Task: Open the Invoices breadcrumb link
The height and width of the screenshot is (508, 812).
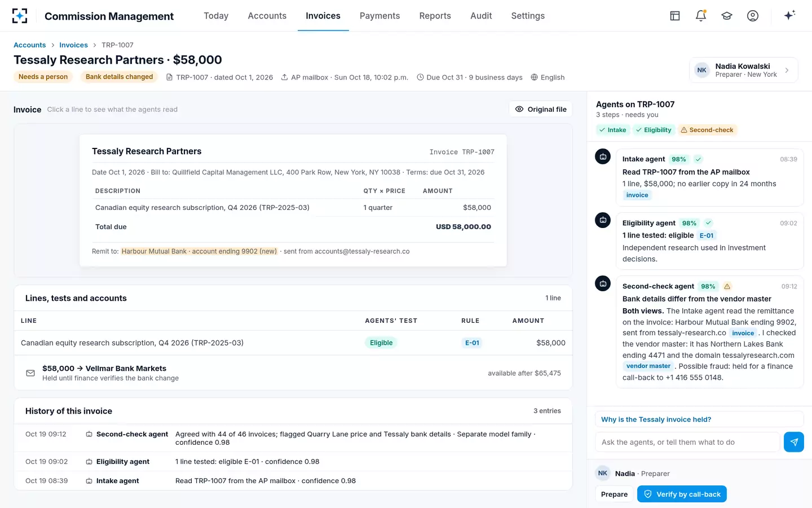Action: [x=73, y=45]
